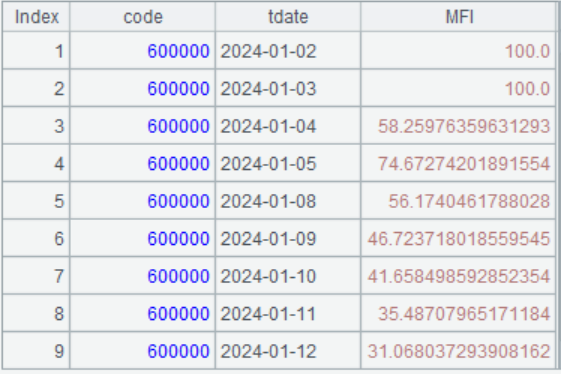Select the Index cell of row 2
This screenshot has width=561, height=374.
pos(36,88)
